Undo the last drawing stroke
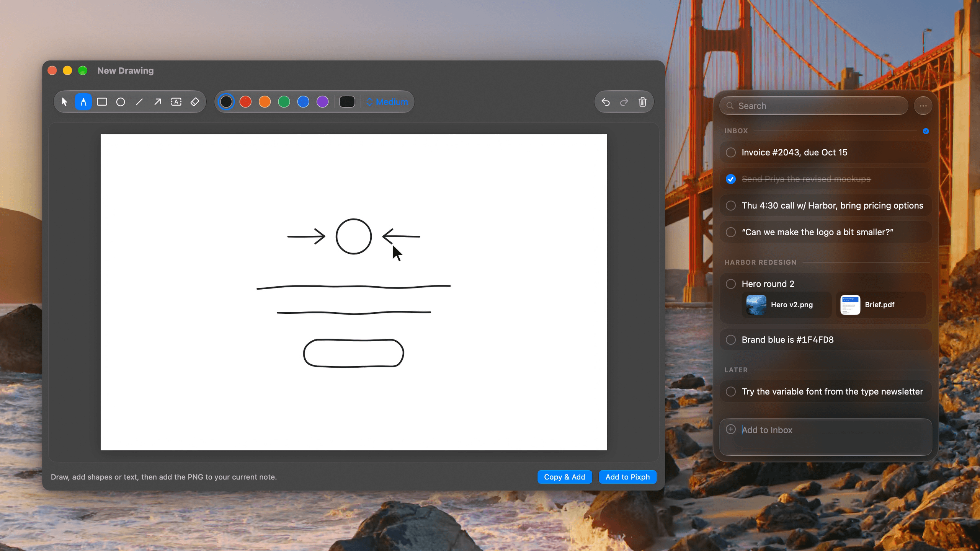 point(606,102)
